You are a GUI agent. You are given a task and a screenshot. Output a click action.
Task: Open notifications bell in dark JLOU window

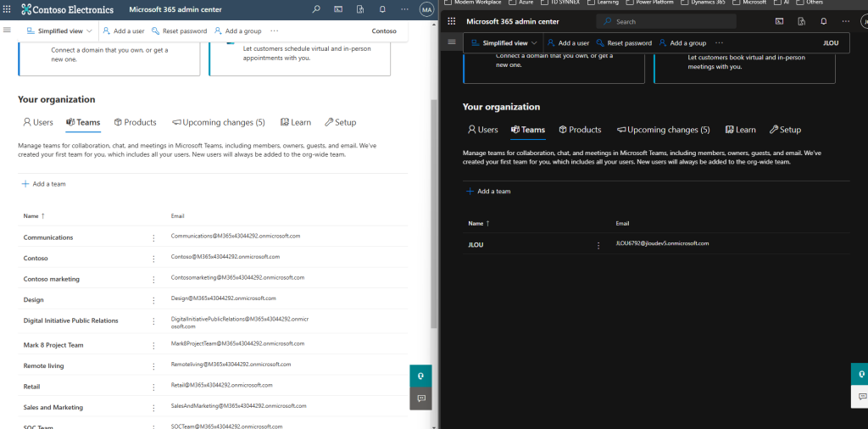tap(824, 21)
